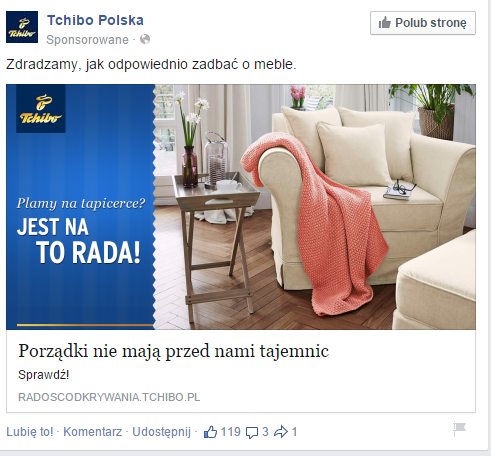This screenshot has height=456, width=491.
Task: Click Komentarz to comment on post
Action: tap(93, 432)
